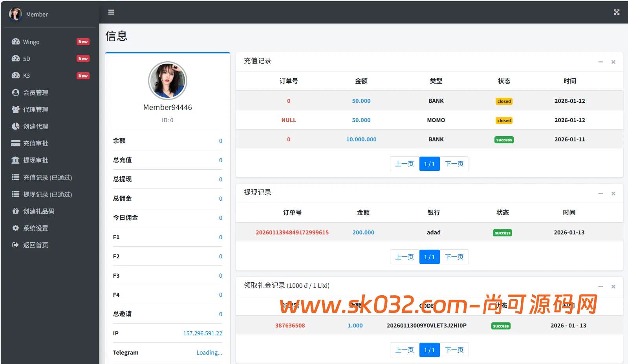Click the Wingo dashboard icon
Image resolution: width=628 pixels, height=364 pixels.
(x=16, y=42)
